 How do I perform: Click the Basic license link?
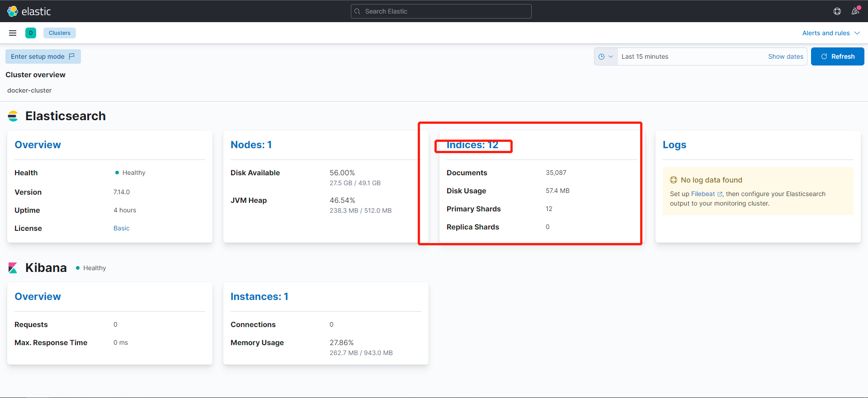click(122, 228)
